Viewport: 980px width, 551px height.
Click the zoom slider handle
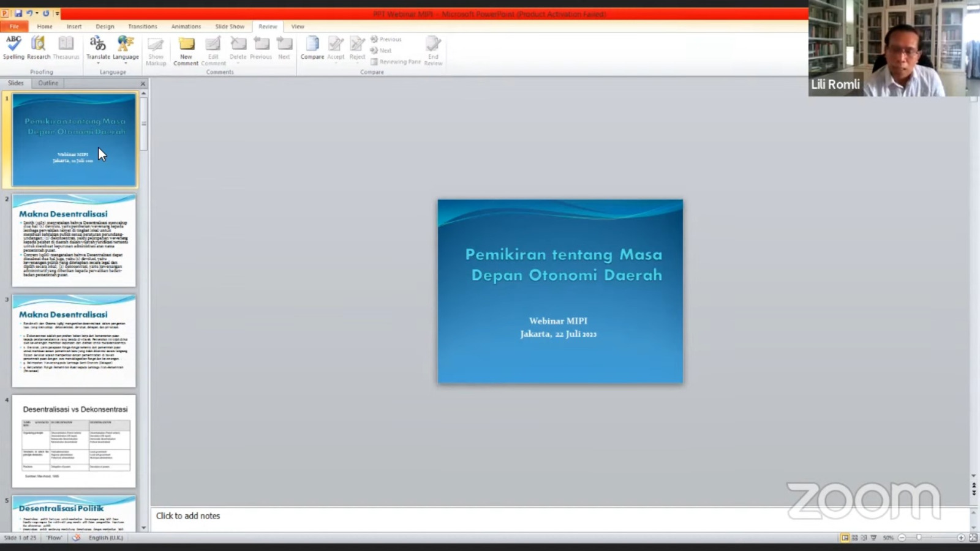919,538
